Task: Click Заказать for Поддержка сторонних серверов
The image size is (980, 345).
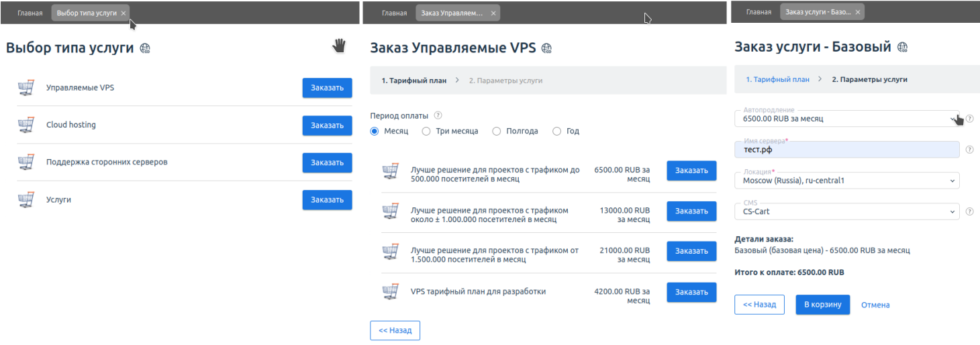Action: 327,162
